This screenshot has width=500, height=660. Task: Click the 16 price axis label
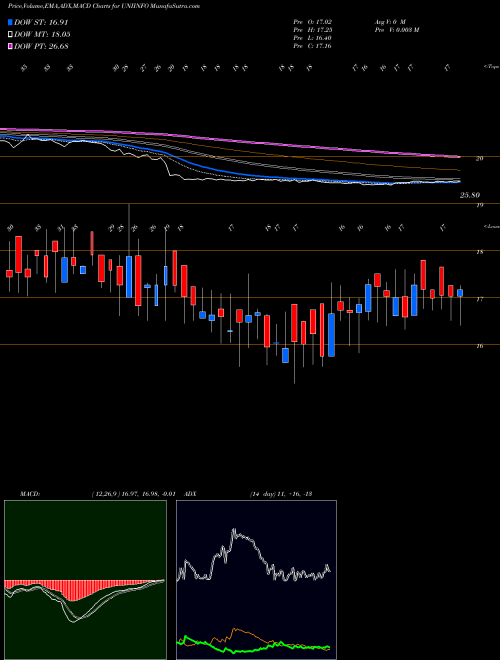pyautogui.click(x=479, y=346)
